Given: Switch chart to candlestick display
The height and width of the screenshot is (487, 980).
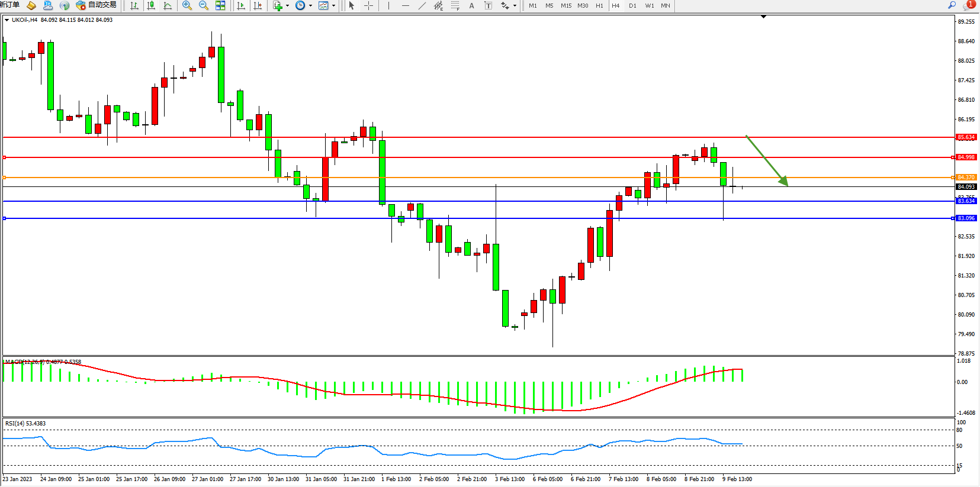Looking at the screenshot, I should tap(151, 6).
